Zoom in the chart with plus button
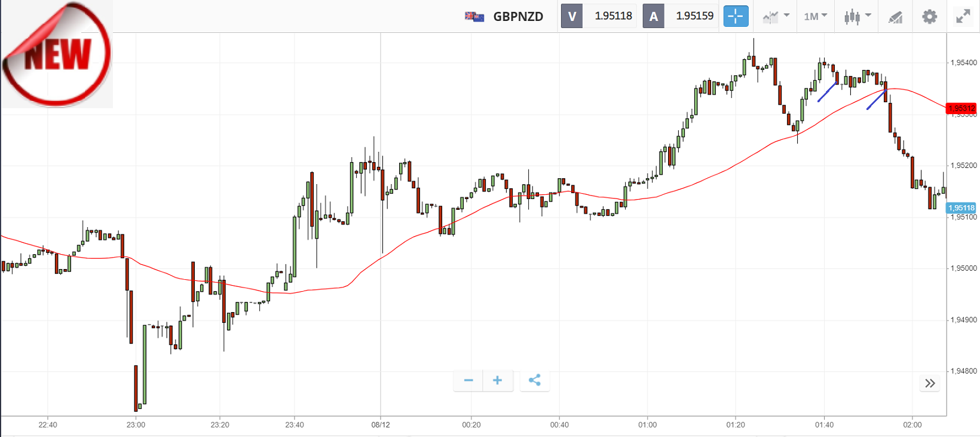 point(497,380)
